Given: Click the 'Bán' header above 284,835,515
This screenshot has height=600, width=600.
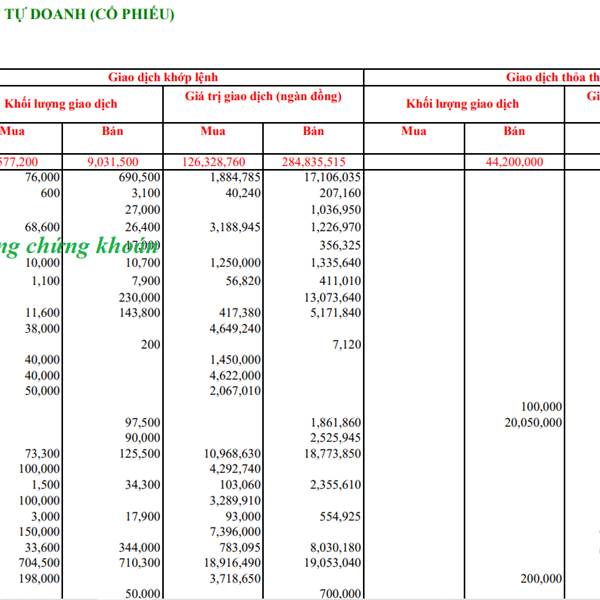Looking at the screenshot, I should click(x=313, y=131).
